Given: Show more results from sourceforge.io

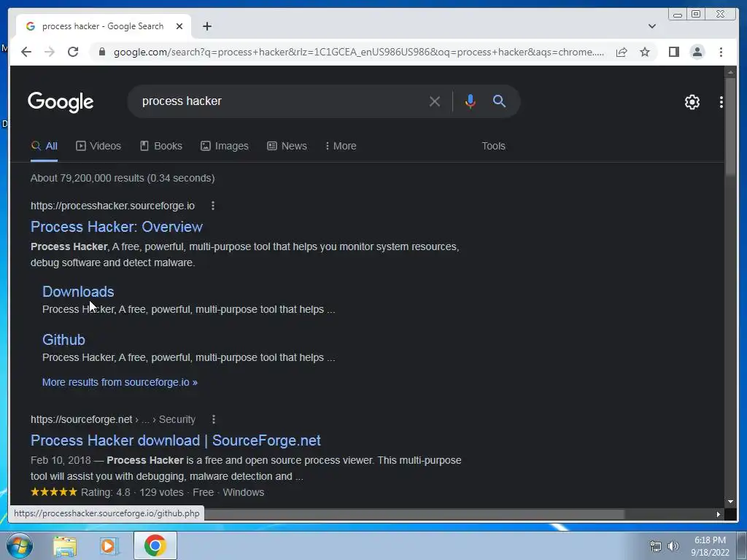Looking at the screenshot, I should pyautogui.click(x=120, y=382).
